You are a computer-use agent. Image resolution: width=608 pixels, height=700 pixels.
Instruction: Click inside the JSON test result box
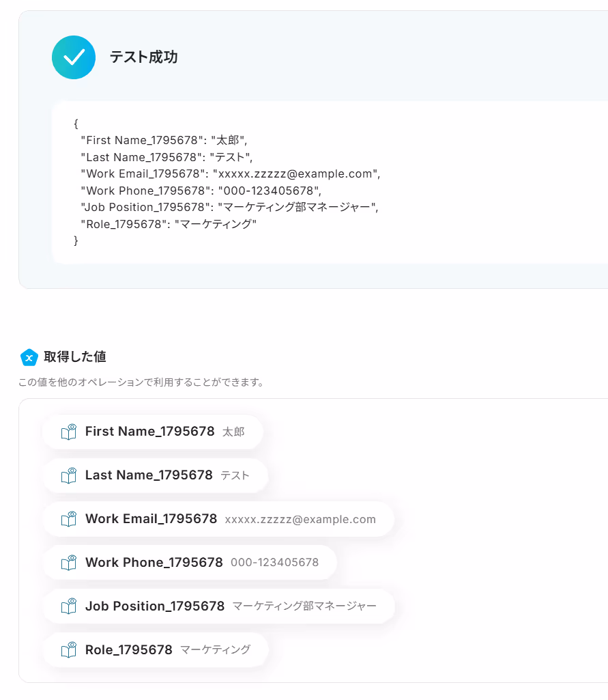[x=330, y=182]
